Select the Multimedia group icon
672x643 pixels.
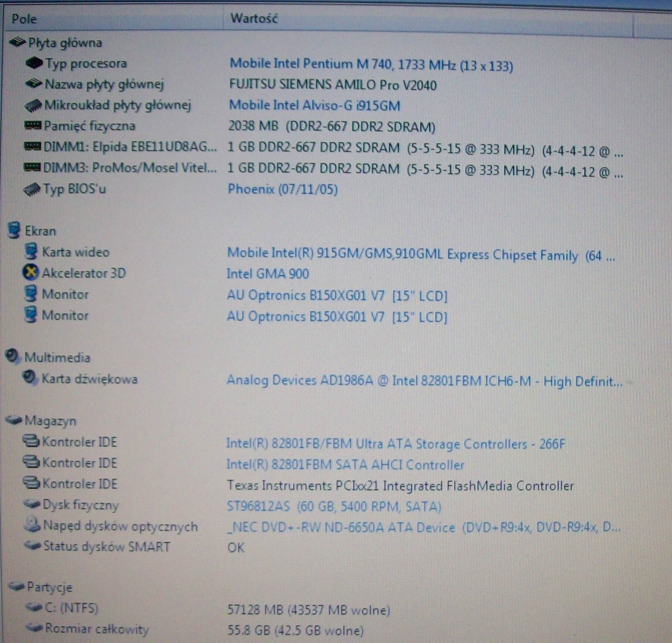point(13,356)
